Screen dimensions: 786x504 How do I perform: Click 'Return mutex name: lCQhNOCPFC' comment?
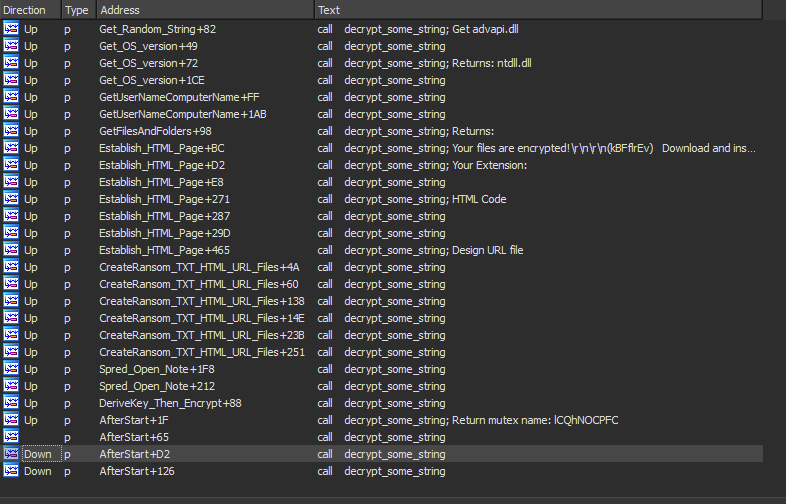[x=535, y=420]
